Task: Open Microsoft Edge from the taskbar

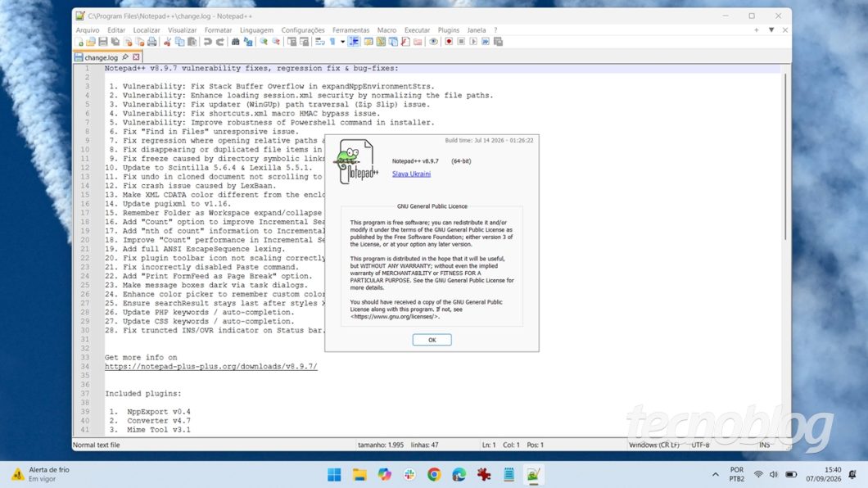Action: pyautogui.click(x=459, y=475)
